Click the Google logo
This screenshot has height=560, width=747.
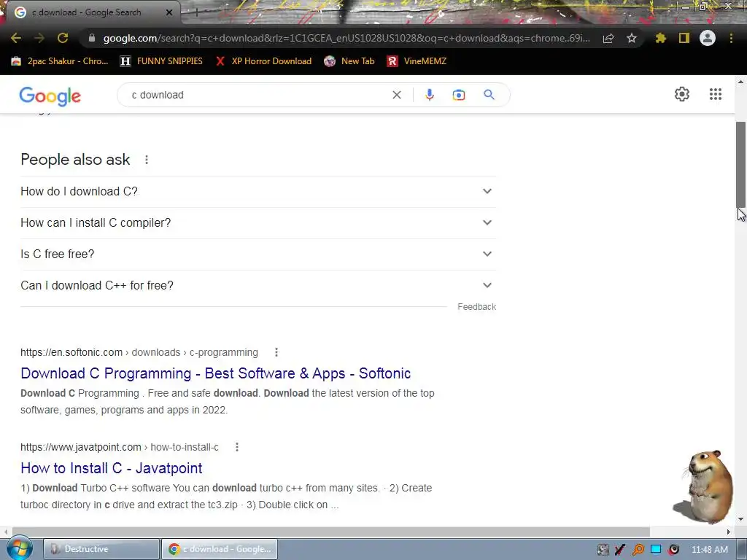coord(50,96)
